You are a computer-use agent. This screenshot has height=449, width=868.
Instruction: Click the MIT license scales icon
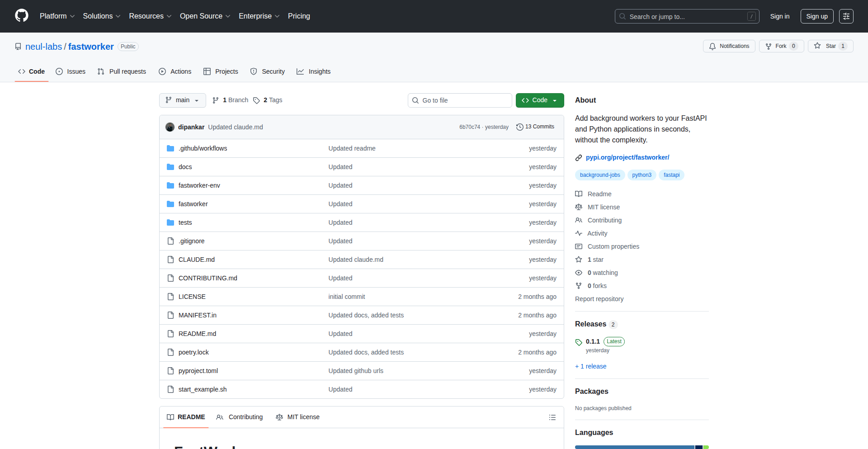pos(579,207)
